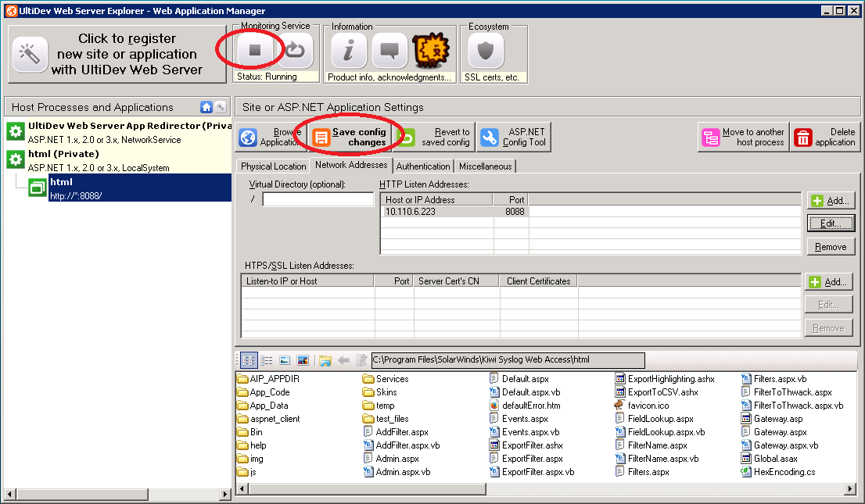Select the 10.110.6.223 HTTP listen address row

(455, 211)
